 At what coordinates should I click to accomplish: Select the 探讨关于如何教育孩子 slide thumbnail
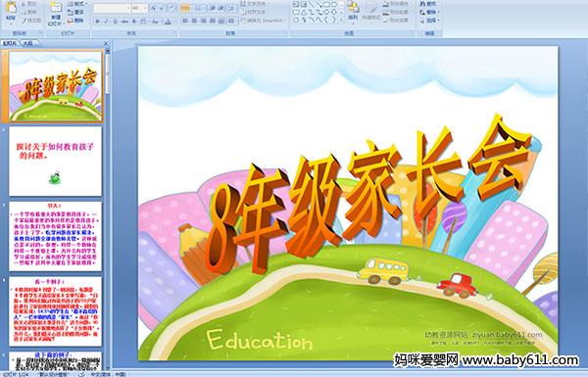coord(56,162)
